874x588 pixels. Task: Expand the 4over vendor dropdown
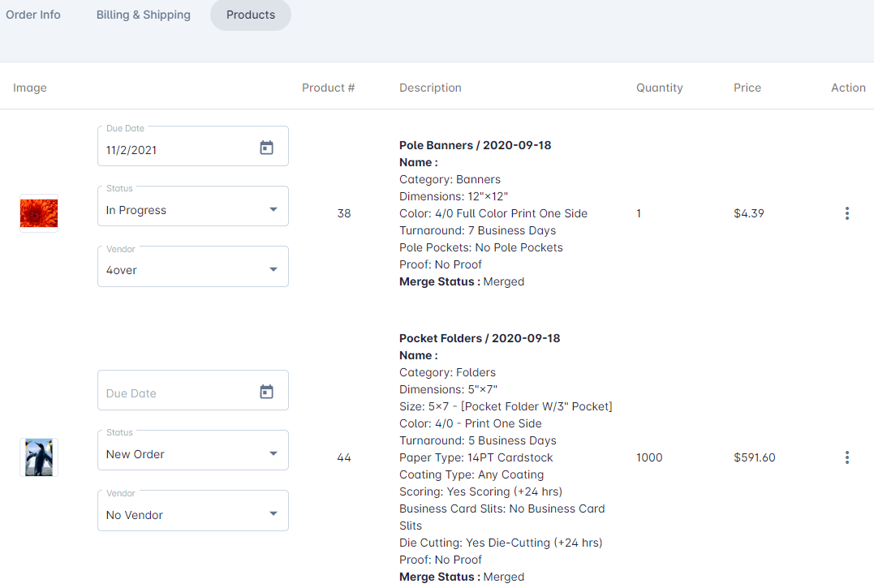click(193, 267)
